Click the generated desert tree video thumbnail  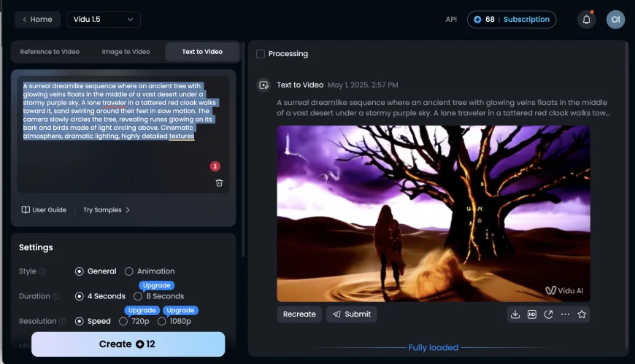coord(433,214)
